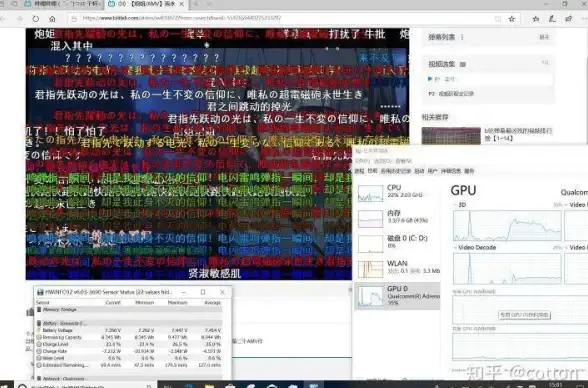
Task: Click the Sensor column header in HWiNFO
Action: pos(43,303)
